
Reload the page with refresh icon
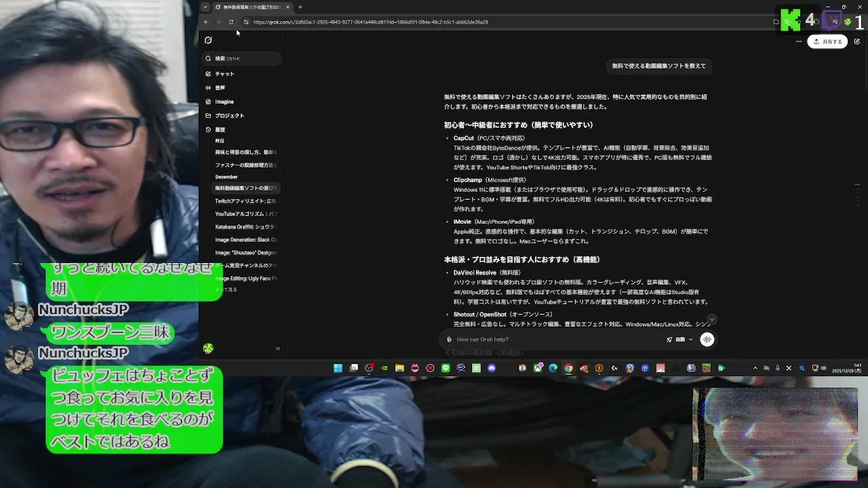pos(231,22)
